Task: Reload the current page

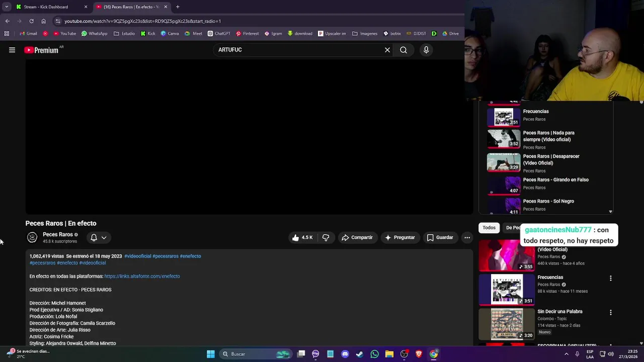Action: 31,21
